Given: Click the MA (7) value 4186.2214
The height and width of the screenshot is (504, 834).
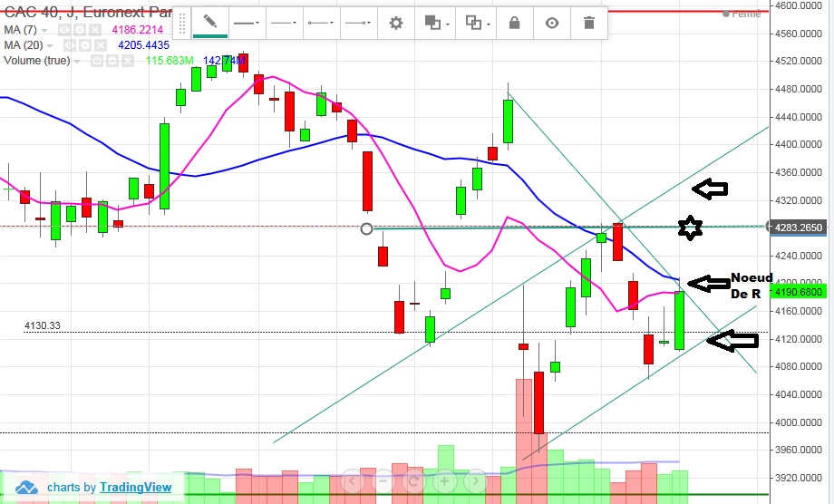Looking at the screenshot, I should [x=137, y=30].
